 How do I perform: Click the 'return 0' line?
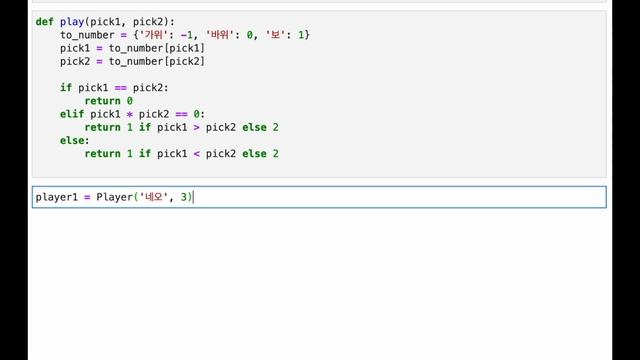tap(109, 101)
